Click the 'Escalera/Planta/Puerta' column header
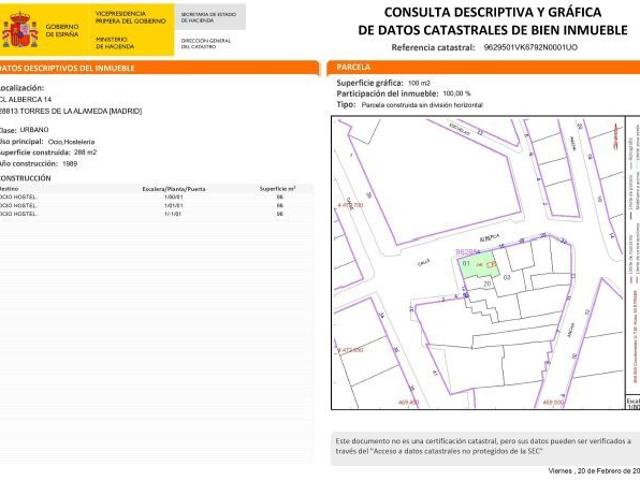 pos(174,189)
